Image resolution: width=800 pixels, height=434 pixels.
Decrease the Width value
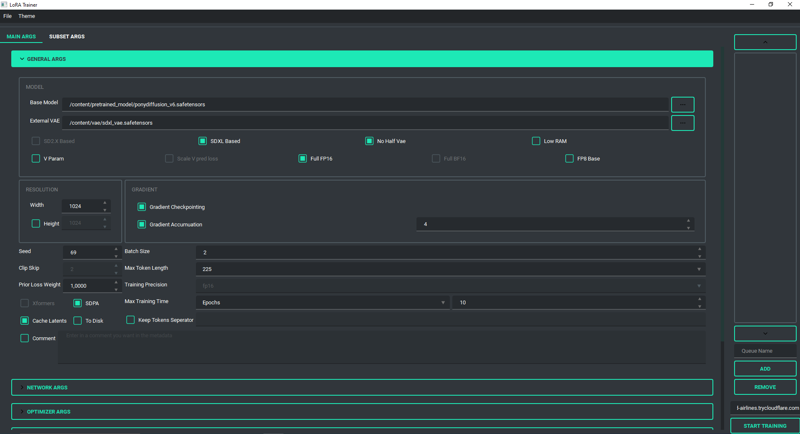105,210
